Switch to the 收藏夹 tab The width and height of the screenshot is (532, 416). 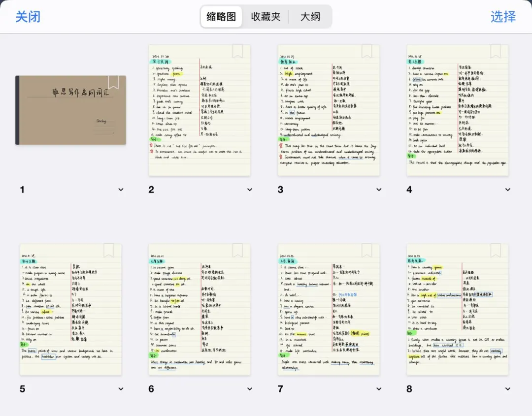266,17
